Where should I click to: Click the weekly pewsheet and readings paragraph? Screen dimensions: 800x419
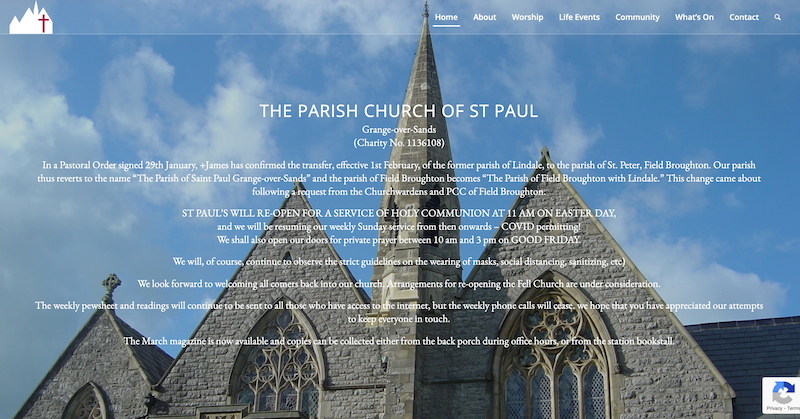click(x=399, y=311)
